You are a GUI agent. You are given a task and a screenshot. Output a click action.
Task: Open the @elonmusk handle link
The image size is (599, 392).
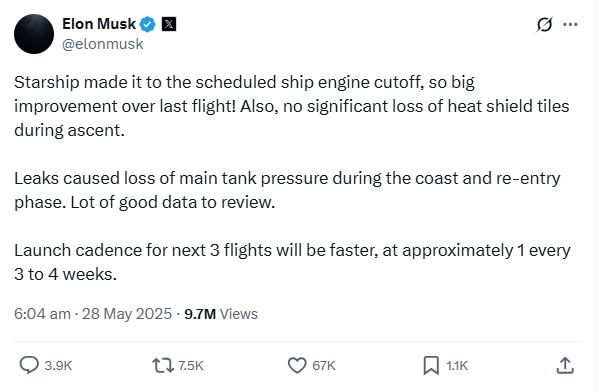103,44
